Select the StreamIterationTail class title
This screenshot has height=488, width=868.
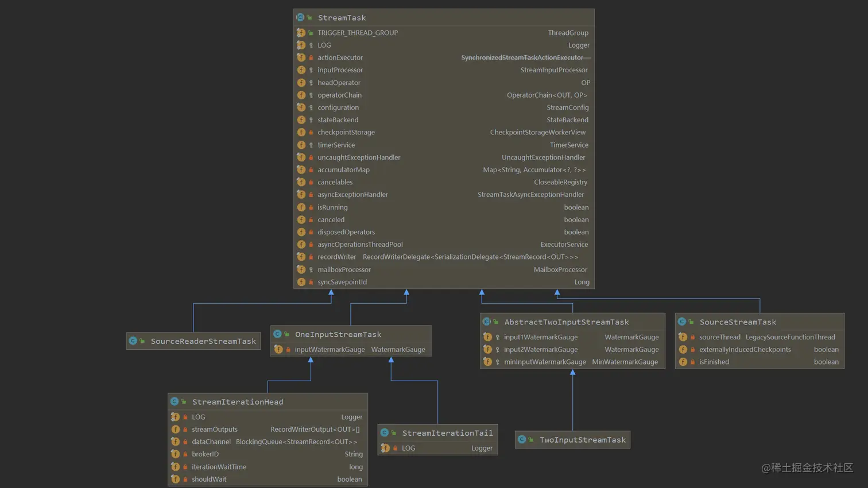447,433
